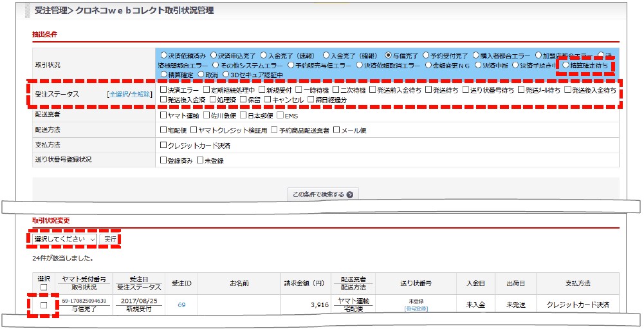Select the 与信完了 radio option
Screen dimensions: 644x329
click(388, 55)
